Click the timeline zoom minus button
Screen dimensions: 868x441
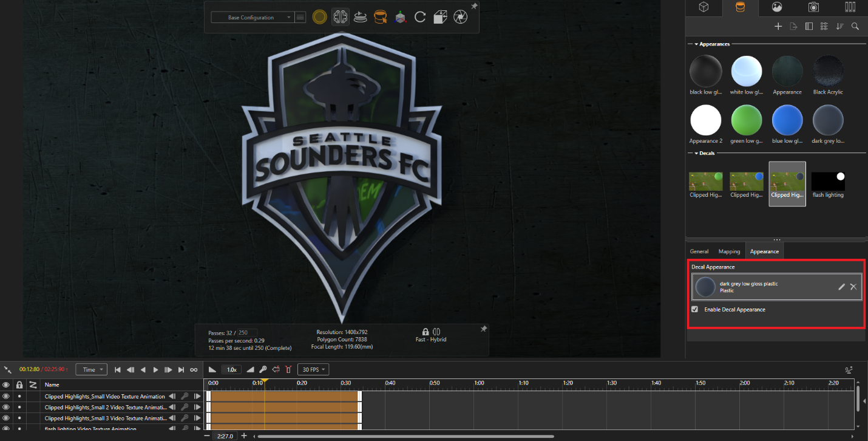click(x=207, y=436)
